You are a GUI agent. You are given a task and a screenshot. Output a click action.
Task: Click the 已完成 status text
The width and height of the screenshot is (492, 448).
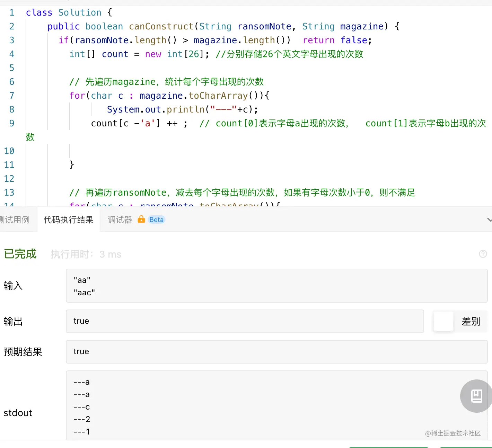[20, 254]
